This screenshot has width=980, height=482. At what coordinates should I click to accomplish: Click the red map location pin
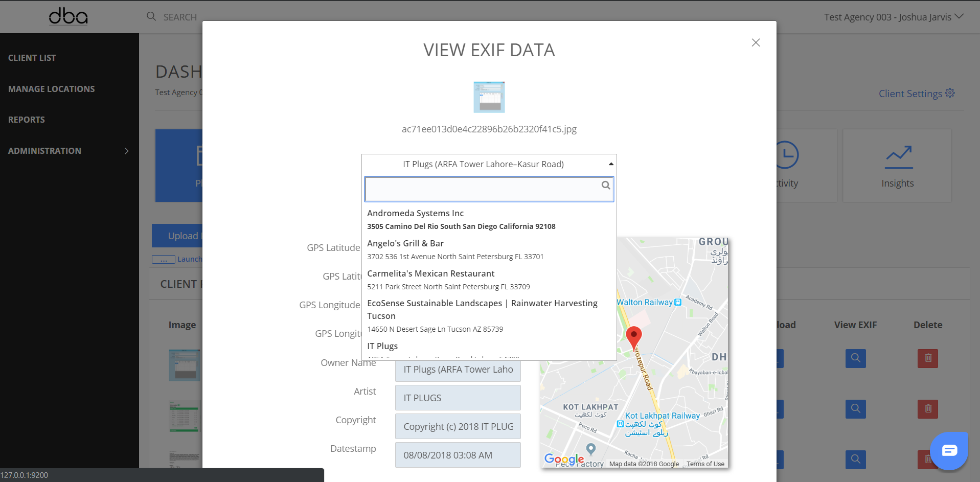tap(633, 337)
